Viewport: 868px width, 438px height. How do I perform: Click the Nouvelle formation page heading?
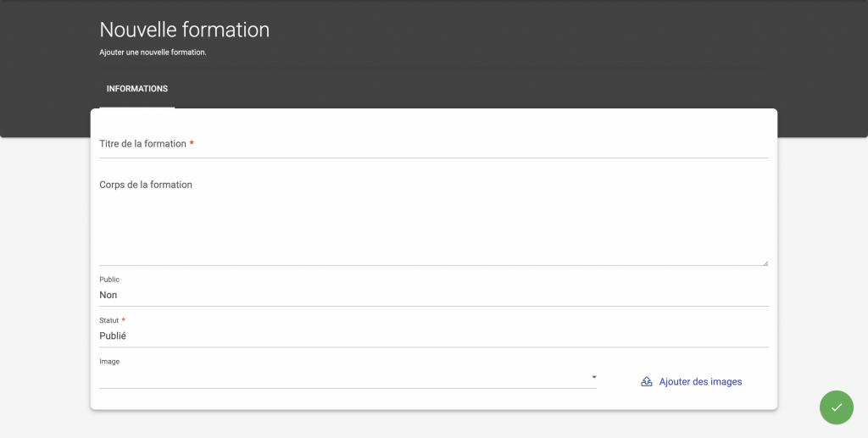coord(184,30)
